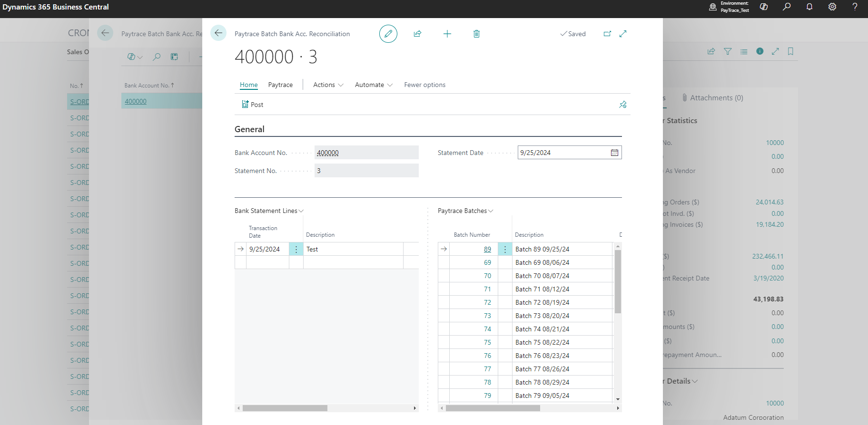Click the share icon in background page

[x=711, y=51]
